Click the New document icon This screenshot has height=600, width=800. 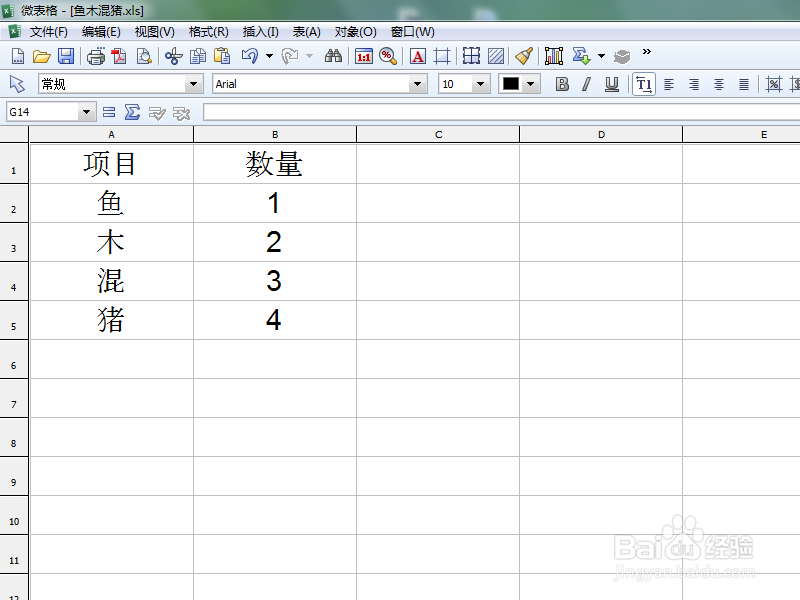[x=18, y=56]
